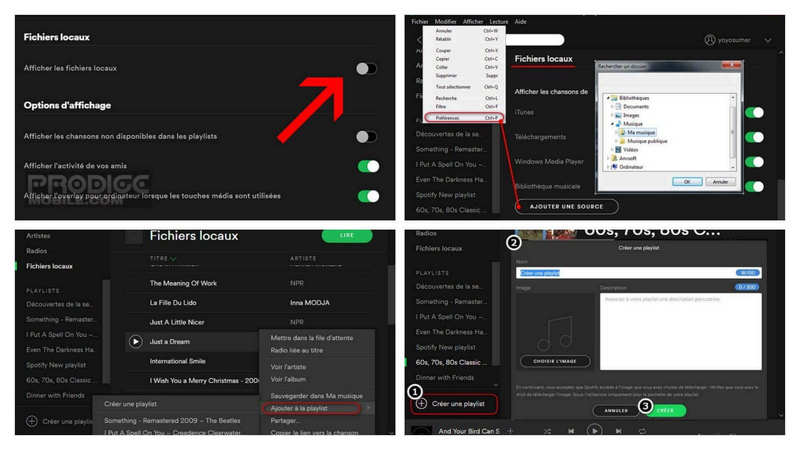Screen dimensions: 800x450
Task: Open the Aide menu
Action: point(520,21)
